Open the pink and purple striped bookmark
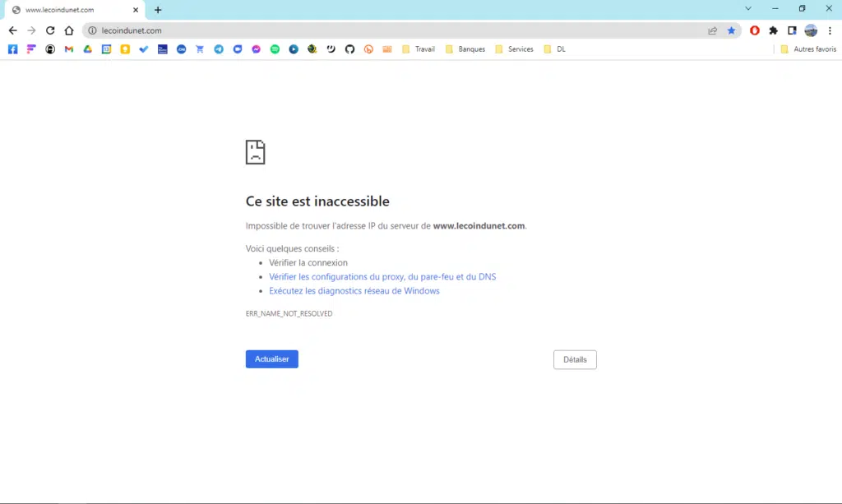Image resolution: width=842 pixels, height=504 pixels. tap(31, 49)
